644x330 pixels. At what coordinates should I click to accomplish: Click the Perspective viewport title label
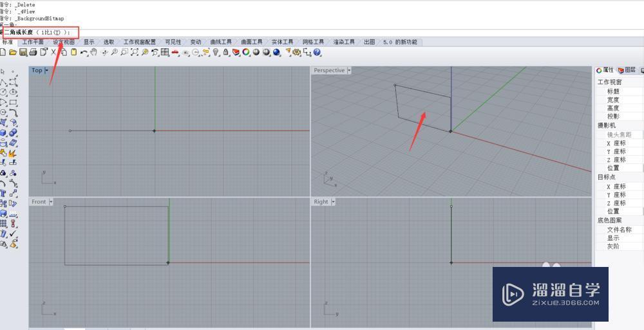(329, 71)
